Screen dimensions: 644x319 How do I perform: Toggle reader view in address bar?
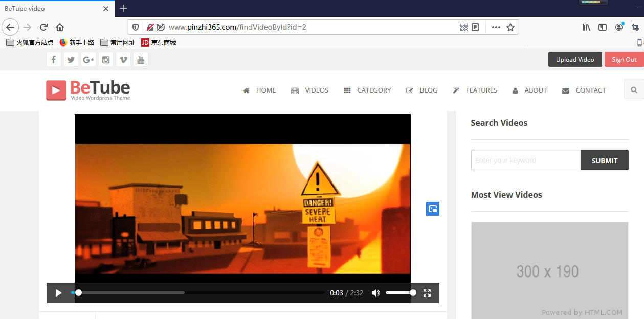475,27
